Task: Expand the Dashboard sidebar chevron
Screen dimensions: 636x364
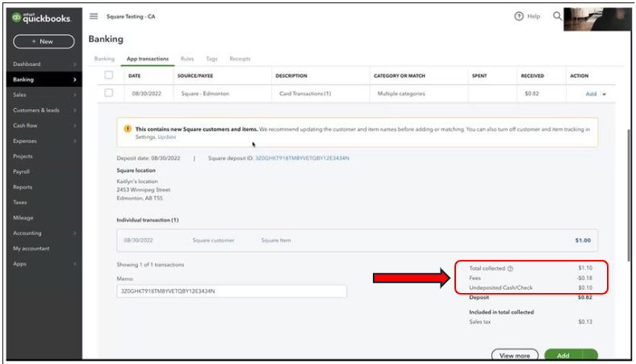Action: point(75,64)
